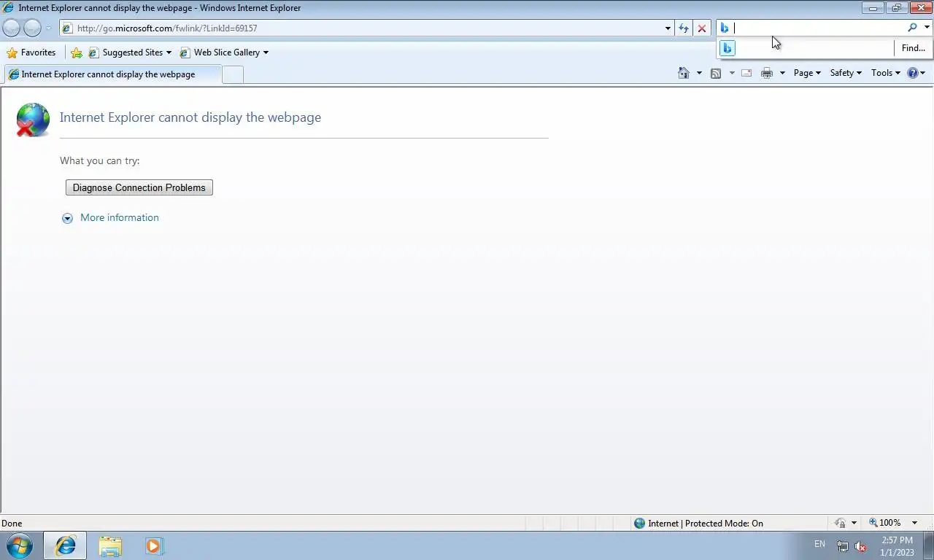Open a new tab with blank tab button
The image size is (934, 560).
click(x=232, y=74)
